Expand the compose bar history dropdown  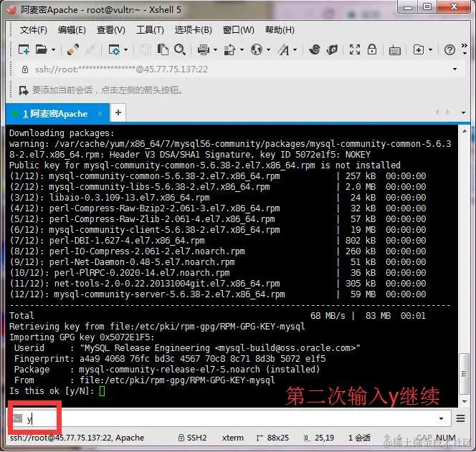coord(441,418)
